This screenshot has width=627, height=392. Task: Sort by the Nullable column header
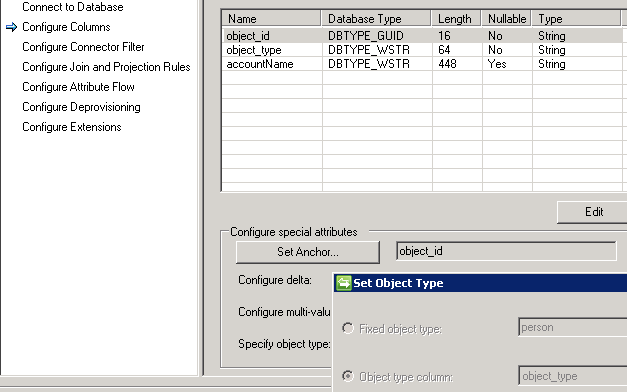coord(507,18)
